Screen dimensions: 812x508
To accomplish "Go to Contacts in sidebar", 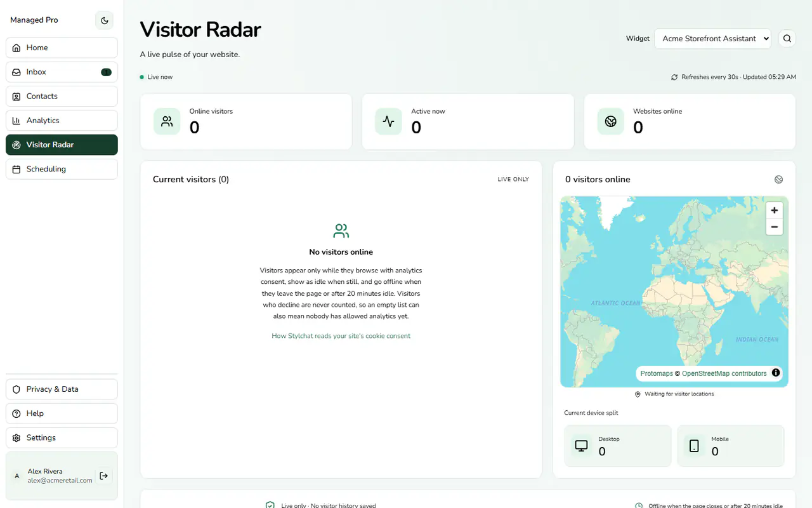I will point(62,96).
